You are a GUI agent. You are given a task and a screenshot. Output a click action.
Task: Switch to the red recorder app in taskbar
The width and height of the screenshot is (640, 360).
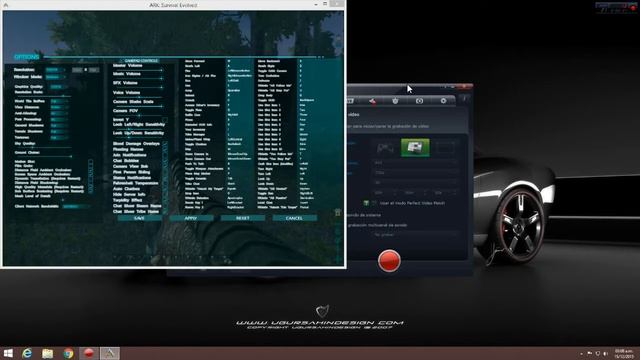point(89,353)
